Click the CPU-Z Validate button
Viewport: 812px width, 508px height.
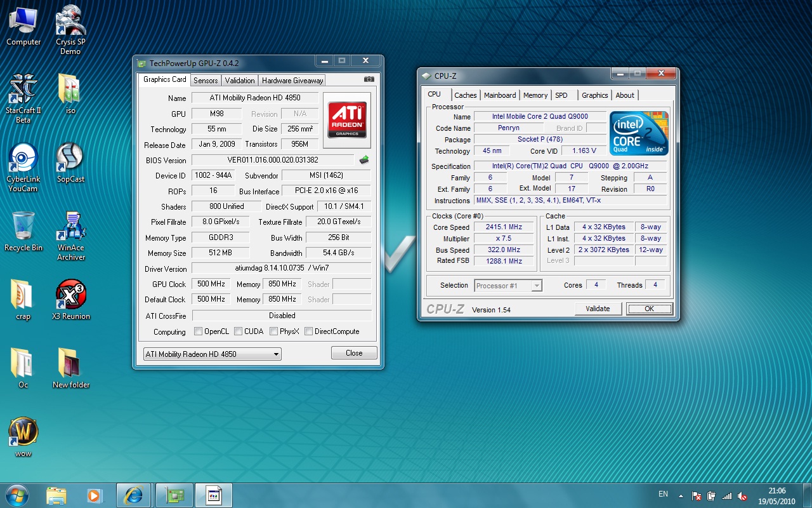598,309
